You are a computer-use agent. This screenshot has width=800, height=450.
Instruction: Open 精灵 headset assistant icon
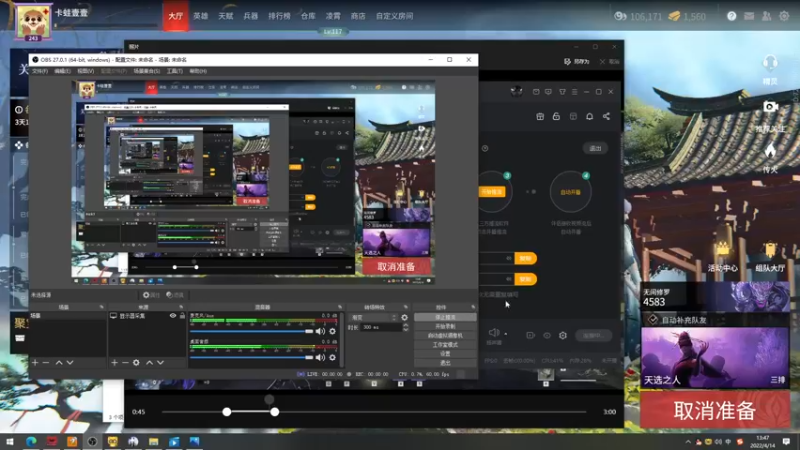point(770,69)
